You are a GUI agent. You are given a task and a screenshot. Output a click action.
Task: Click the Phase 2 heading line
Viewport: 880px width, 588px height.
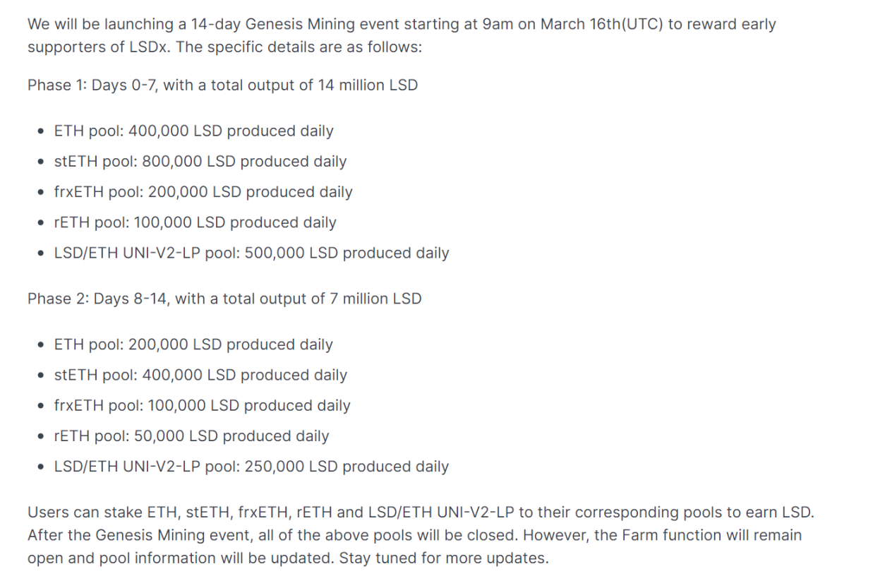pyautogui.click(x=224, y=299)
